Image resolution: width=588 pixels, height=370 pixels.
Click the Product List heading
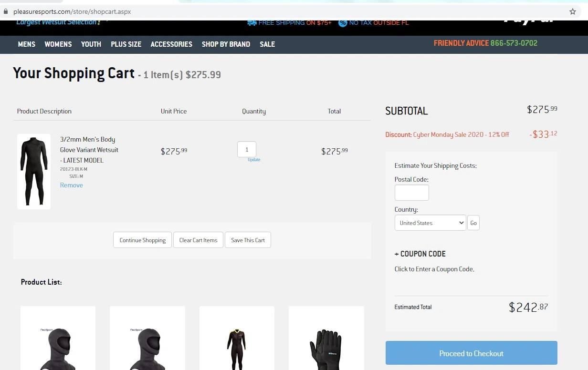pos(42,282)
